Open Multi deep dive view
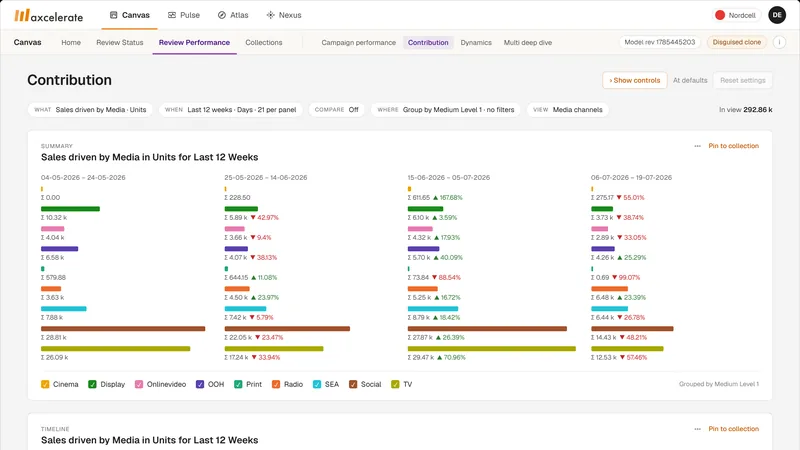This screenshot has height=450, width=800. tap(528, 42)
